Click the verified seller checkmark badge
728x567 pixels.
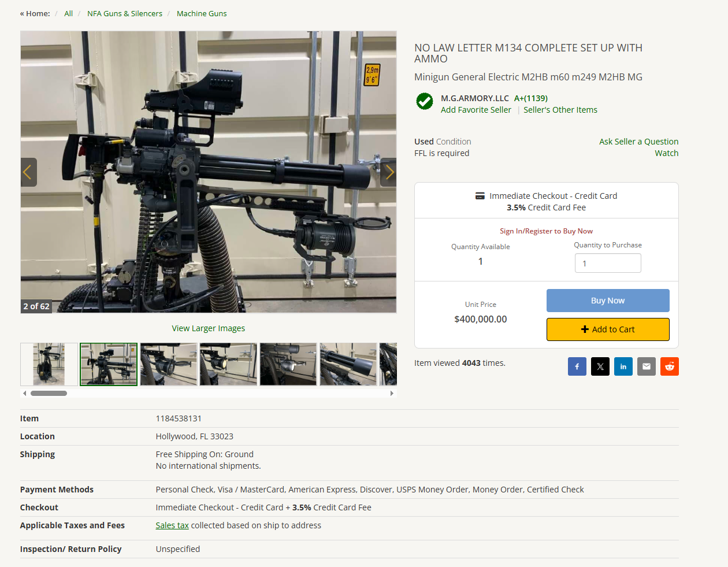point(425,101)
